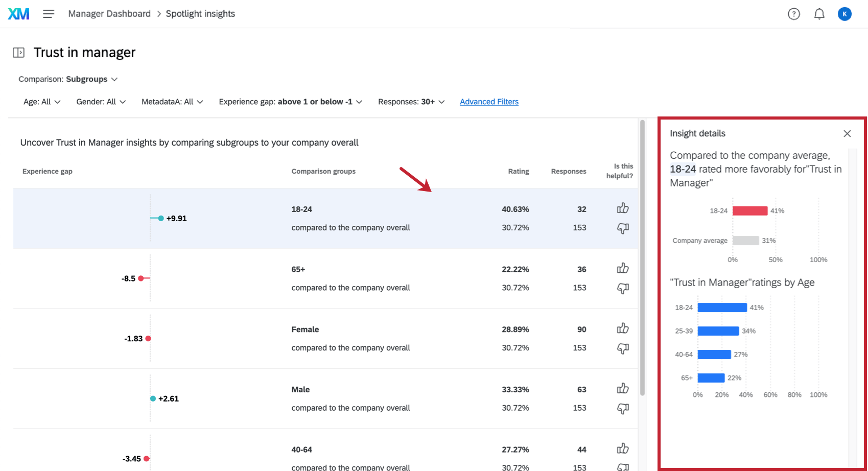This screenshot has width=868, height=471.
Task: Open the help question mark icon
Action: (793, 14)
